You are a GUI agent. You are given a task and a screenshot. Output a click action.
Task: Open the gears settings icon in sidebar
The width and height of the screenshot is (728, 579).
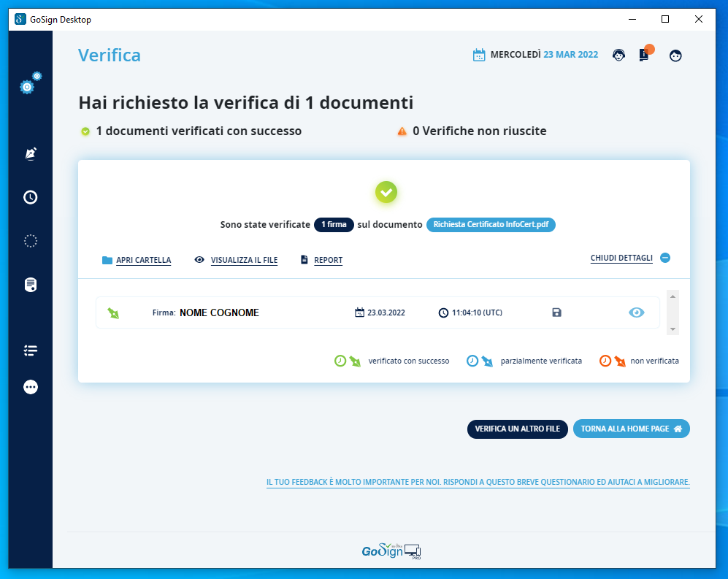tap(31, 84)
